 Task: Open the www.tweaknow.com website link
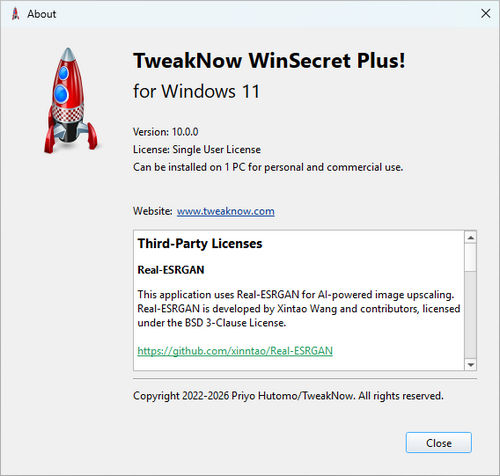tap(226, 211)
